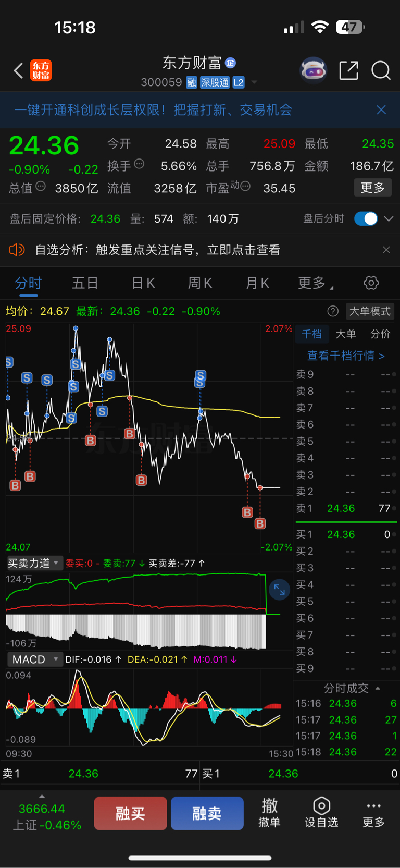Tap the 25.09 chart high label
This screenshot has width=400, height=868.
click(18, 328)
